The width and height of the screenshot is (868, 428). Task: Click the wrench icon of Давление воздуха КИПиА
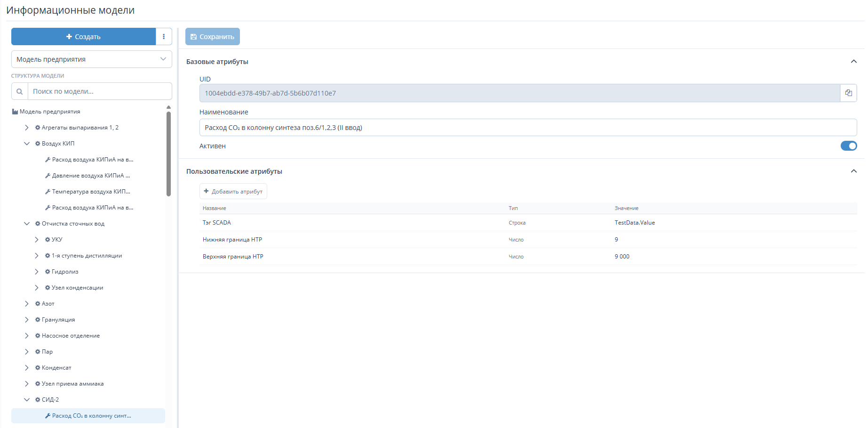click(48, 176)
